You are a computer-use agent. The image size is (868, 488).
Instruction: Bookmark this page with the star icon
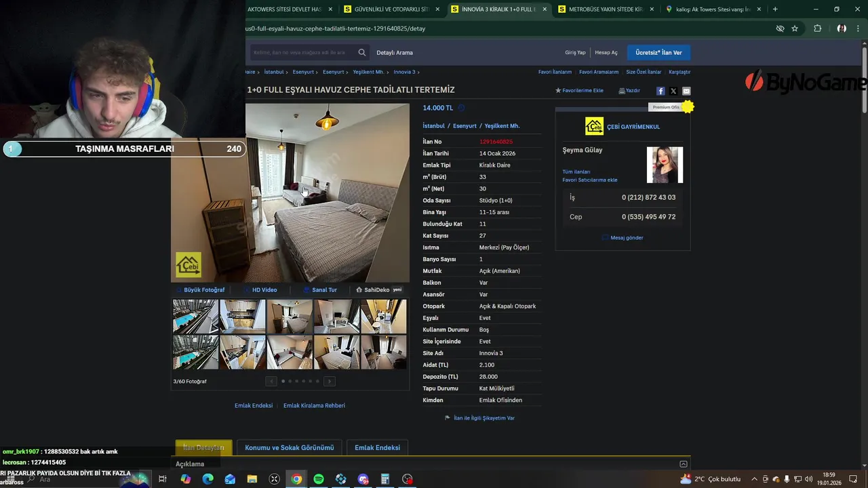pyautogui.click(x=795, y=28)
